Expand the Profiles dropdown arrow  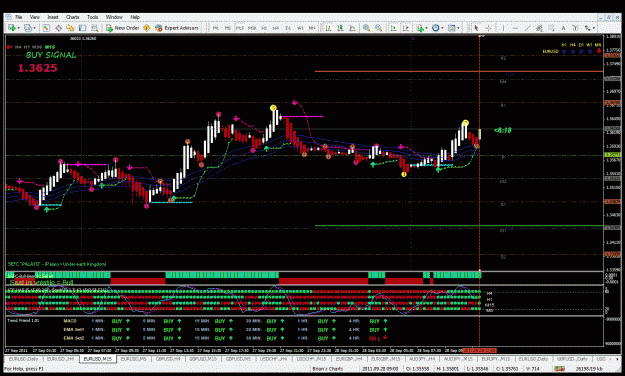[x=34, y=28]
